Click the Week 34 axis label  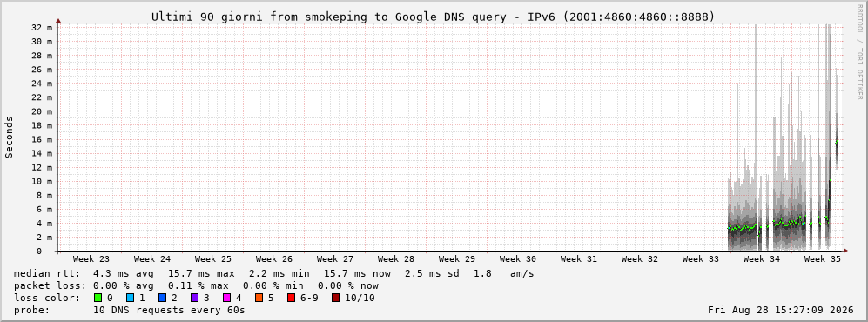point(761,259)
